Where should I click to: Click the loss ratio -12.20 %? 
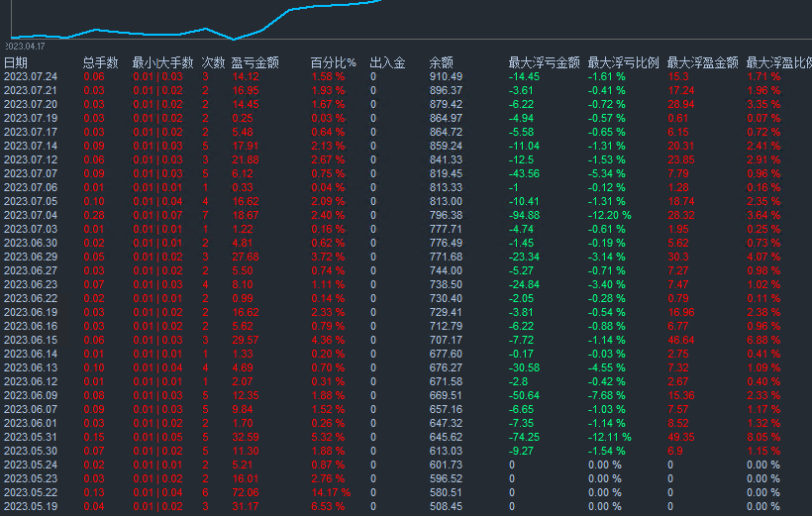pos(610,216)
